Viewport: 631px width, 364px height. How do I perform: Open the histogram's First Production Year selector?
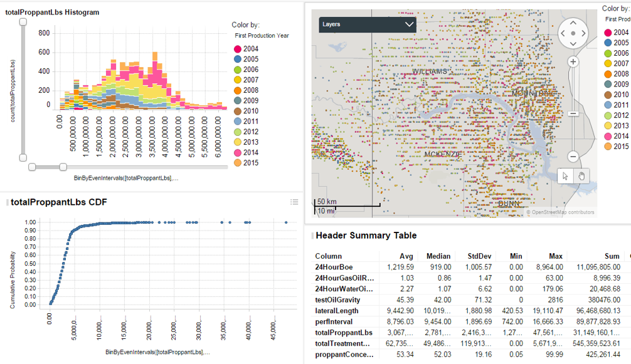click(257, 36)
